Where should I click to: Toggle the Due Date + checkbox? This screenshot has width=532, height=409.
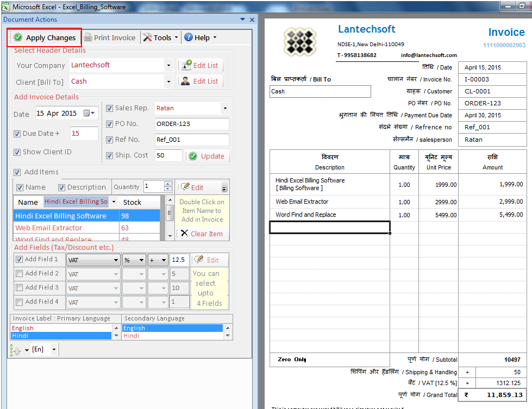pyautogui.click(x=17, y=134)
